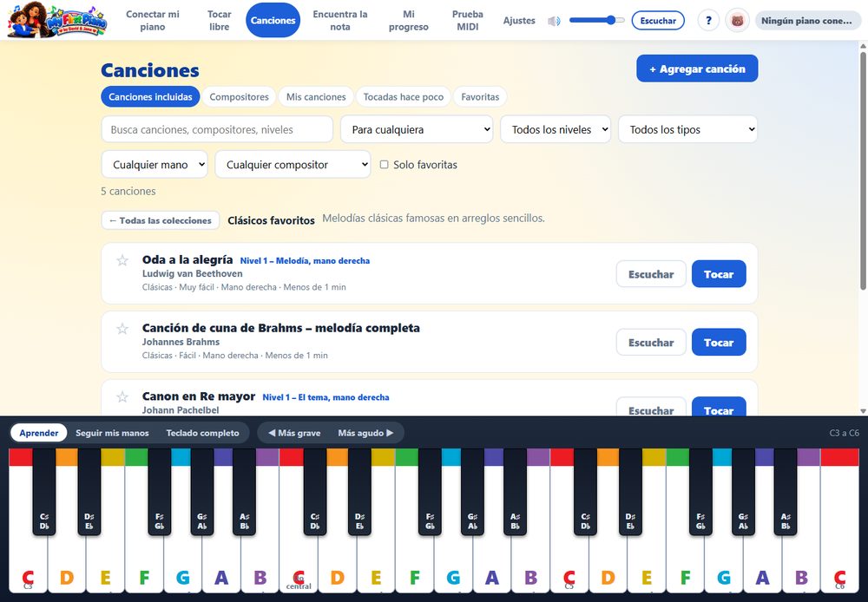Open the bear avatar profile icon
The width and height of the screenshot is (868, 602).
point(737,21)
